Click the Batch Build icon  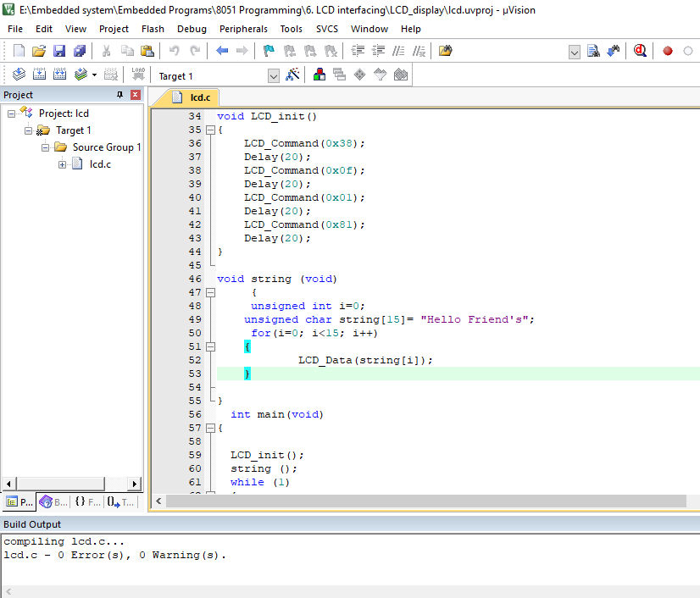click(x=81, y=74)
